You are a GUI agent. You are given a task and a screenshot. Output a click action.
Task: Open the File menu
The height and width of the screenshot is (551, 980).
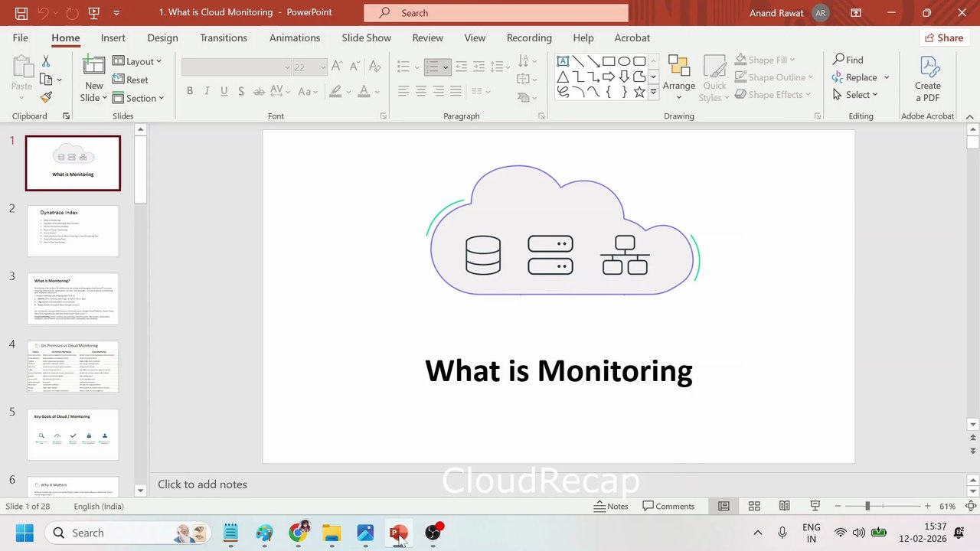click(x=21, y=37)
